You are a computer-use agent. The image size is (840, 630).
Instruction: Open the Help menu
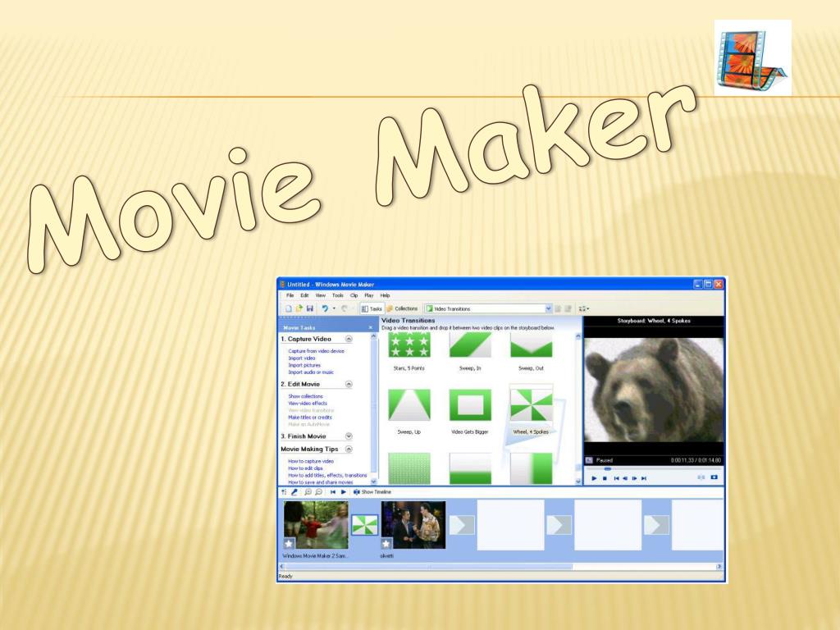tap(386, 295)
